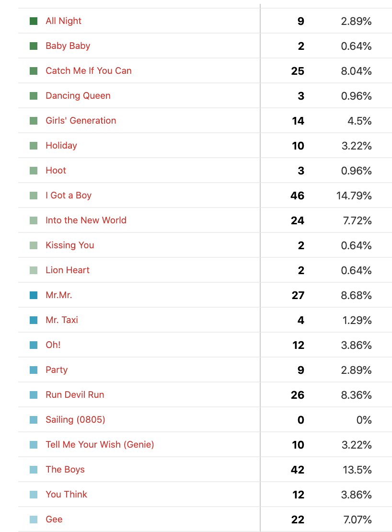Click the blue swatch next to Mr. Taxi
The image size is (392, 532).
coord(34,320)
